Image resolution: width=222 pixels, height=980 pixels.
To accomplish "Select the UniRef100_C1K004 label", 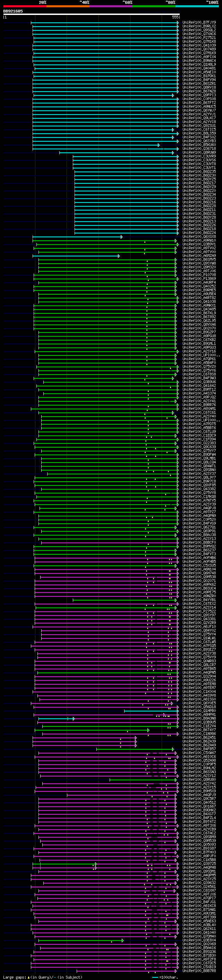I will tap(199, 691).
